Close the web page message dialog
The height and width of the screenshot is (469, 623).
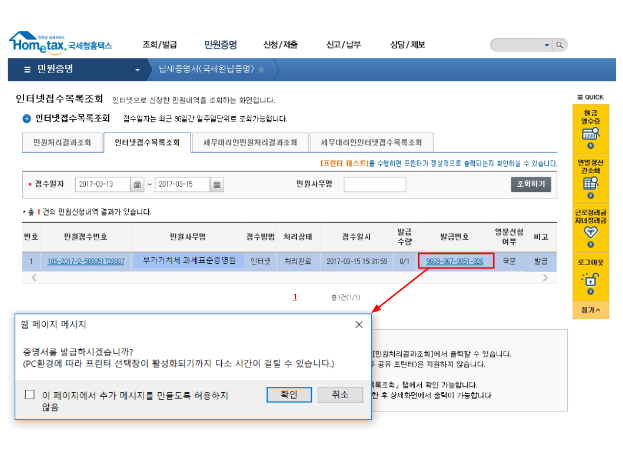pyautogui.click(x=359, y=325)
